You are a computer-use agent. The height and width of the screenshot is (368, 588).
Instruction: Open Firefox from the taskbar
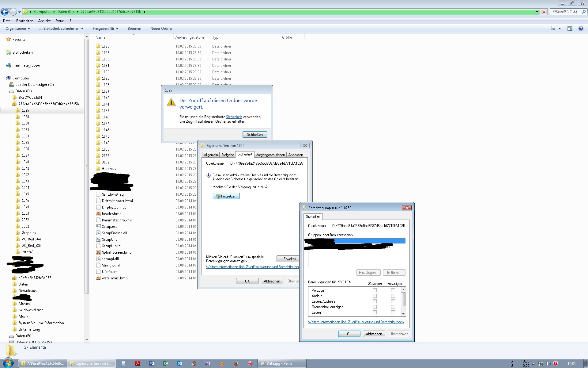coord(236,363)
